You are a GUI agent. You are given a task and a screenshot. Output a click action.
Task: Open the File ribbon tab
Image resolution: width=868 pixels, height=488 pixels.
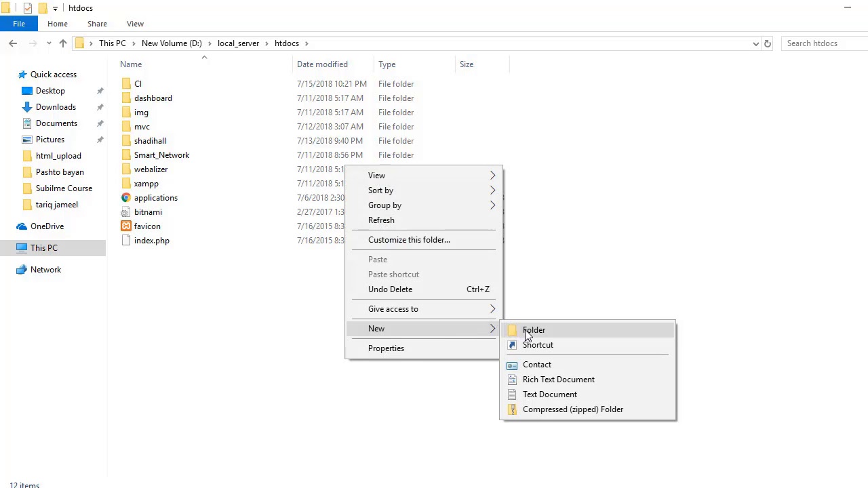click(x=19, y=24)
